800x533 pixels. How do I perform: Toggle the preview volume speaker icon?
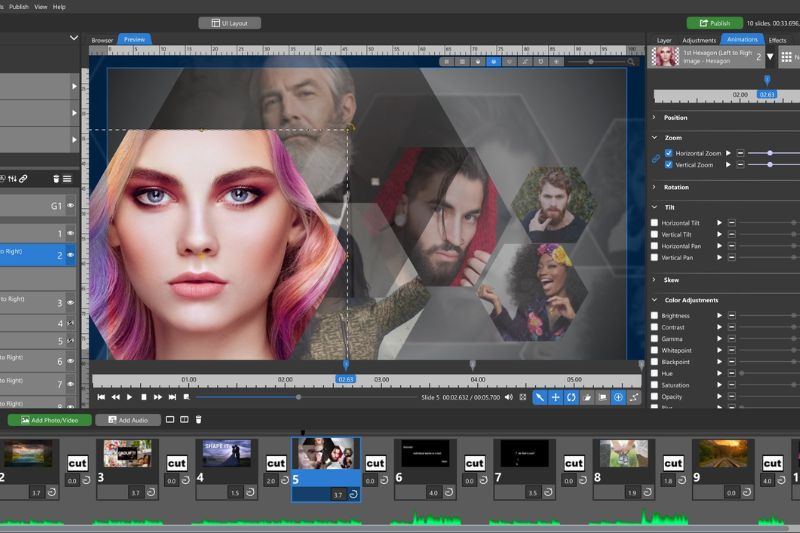[509, 397]
